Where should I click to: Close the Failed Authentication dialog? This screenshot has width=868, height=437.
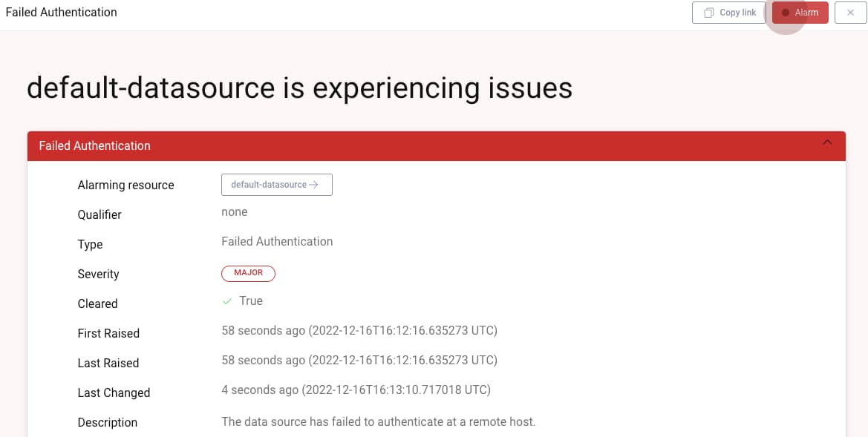pyautogui.click(x=850, y=13)
